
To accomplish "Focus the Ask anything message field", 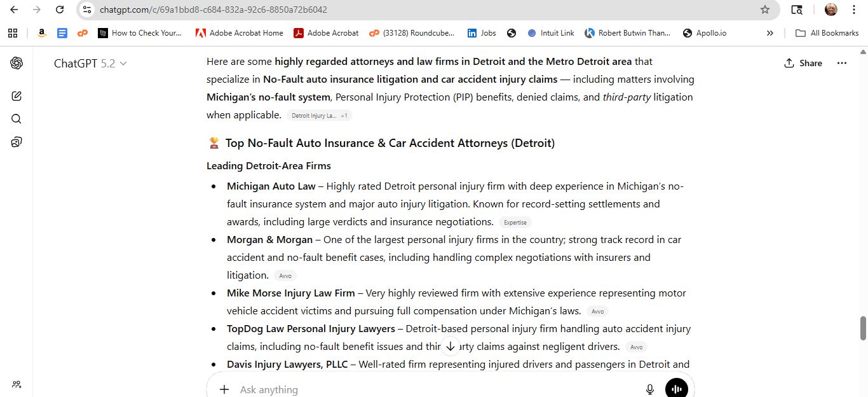I will [x=438, y=389].
